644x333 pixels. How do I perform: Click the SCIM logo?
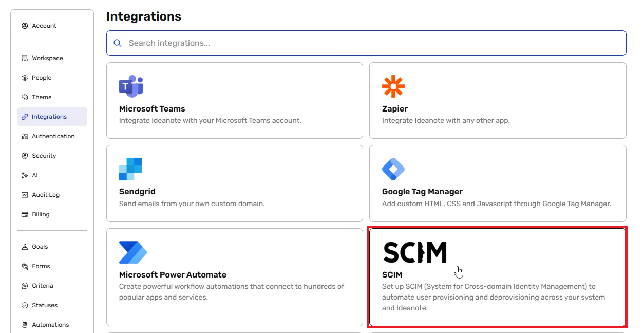415,252
